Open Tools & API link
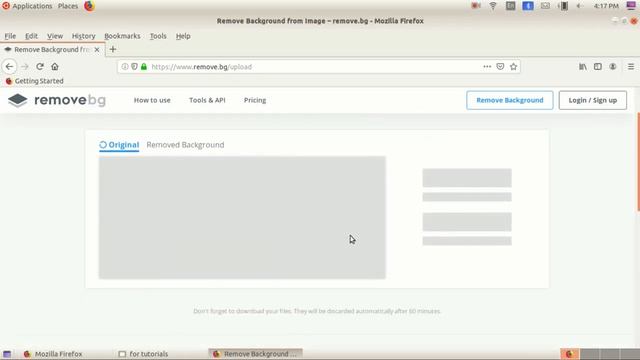 207,100
